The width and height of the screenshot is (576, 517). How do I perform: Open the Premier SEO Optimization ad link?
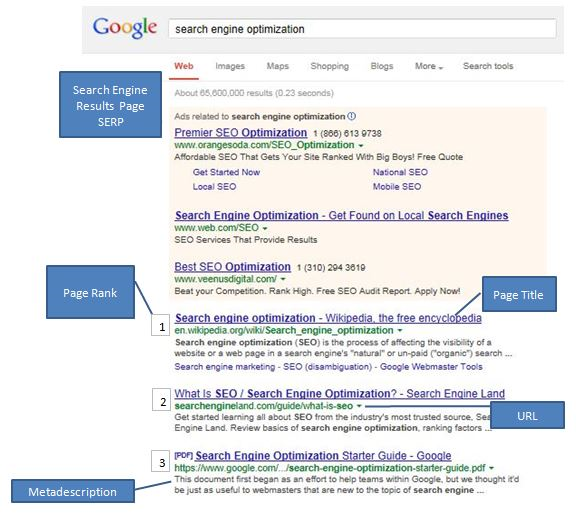coord(241,133)
